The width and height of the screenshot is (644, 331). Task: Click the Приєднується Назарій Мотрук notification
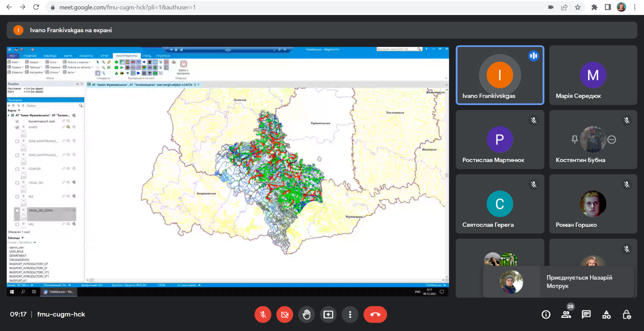coord(559,282)
